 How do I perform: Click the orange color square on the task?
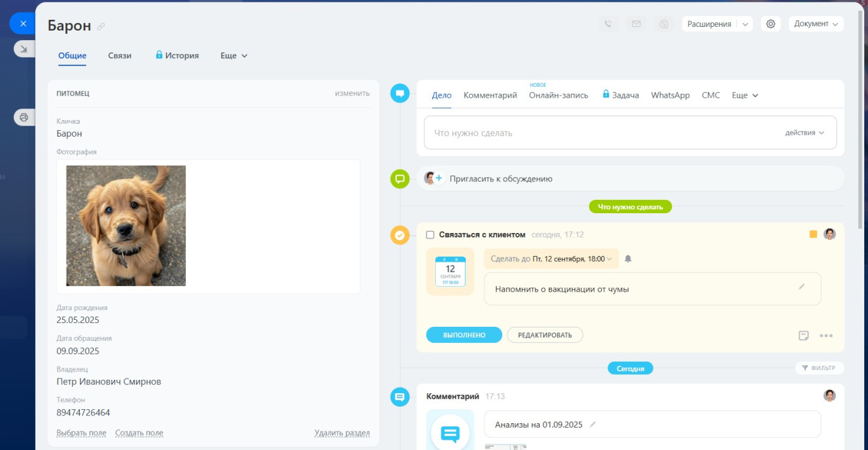tap(812, 234)
